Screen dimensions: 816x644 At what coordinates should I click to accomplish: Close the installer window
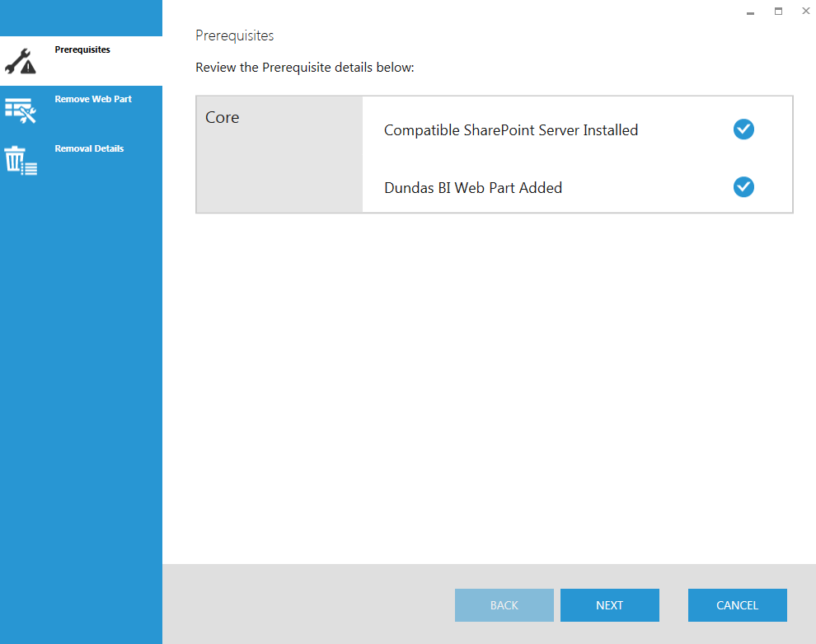click(805, 11)
